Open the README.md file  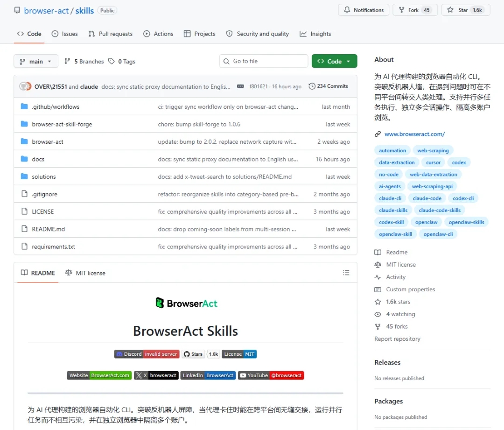click(x=48, y=229)
